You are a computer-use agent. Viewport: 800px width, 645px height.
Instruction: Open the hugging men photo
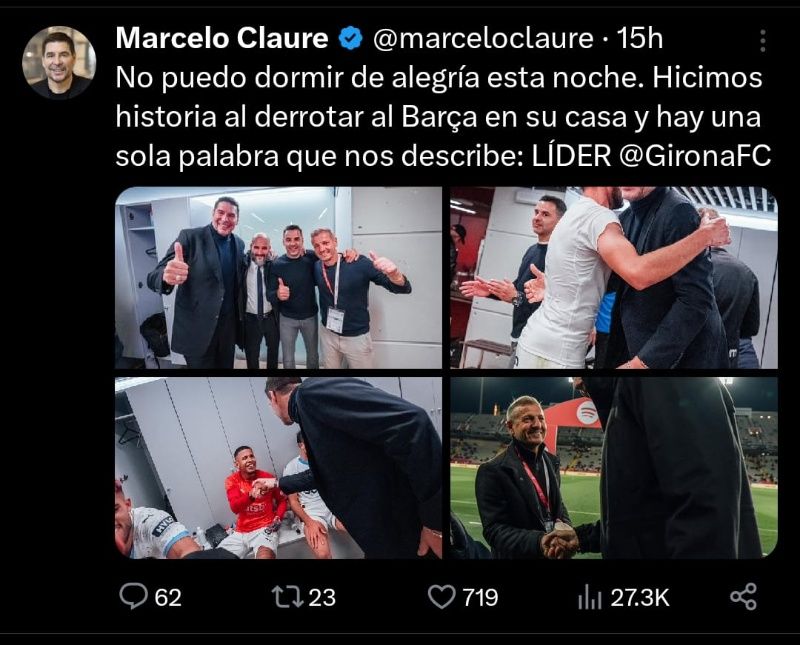614,278
